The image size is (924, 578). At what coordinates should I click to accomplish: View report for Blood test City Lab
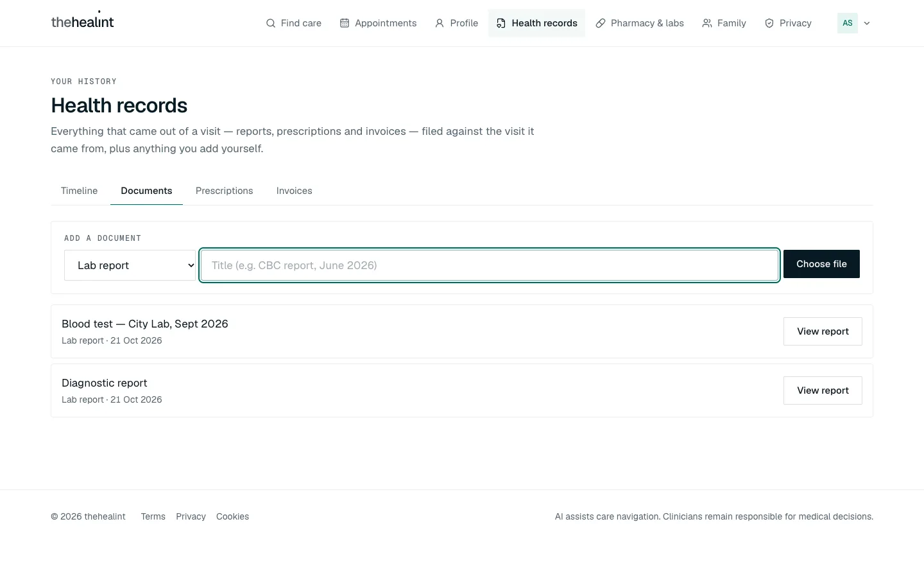click(x=823, y=331)
